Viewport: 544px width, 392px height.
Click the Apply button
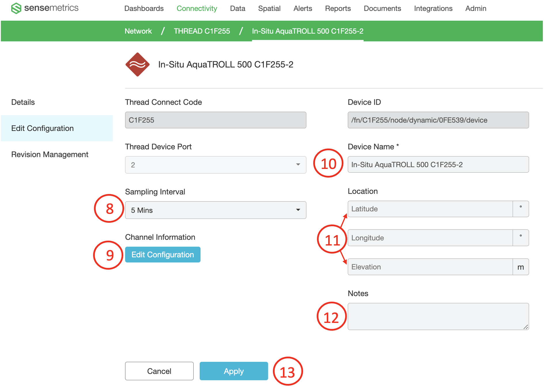coord(234,371)
